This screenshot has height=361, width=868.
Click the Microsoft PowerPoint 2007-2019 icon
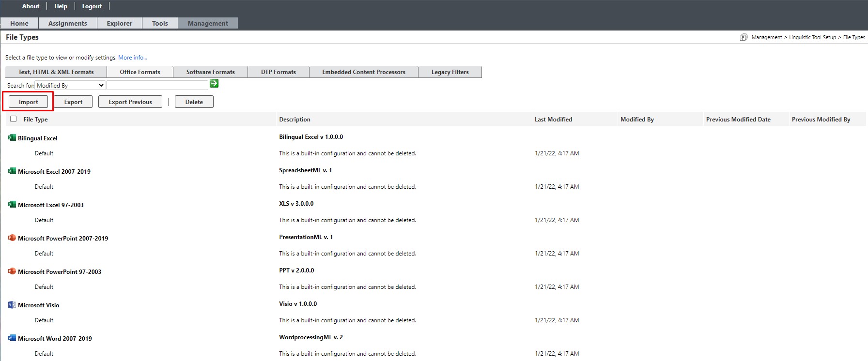[12, 238]
